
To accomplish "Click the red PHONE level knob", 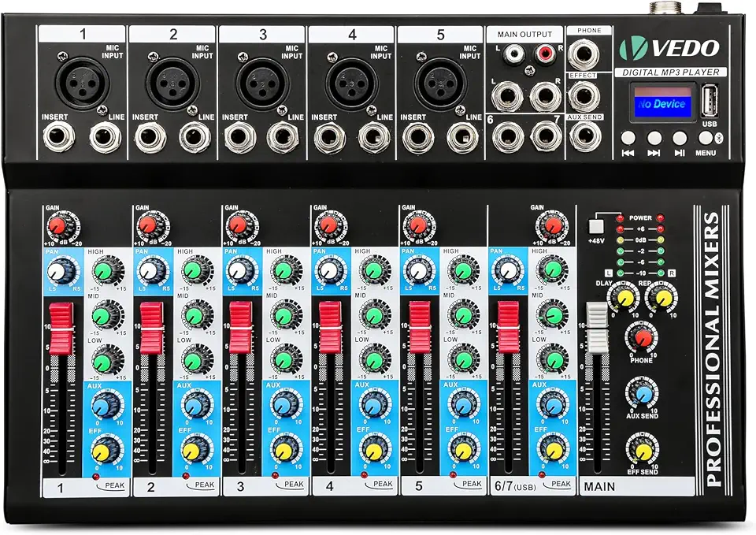I will (643, 339).
